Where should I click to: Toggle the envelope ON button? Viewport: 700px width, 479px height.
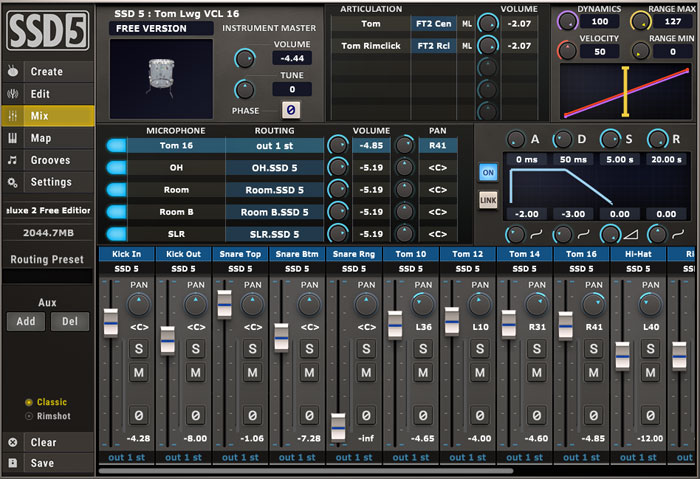point(488,172)
